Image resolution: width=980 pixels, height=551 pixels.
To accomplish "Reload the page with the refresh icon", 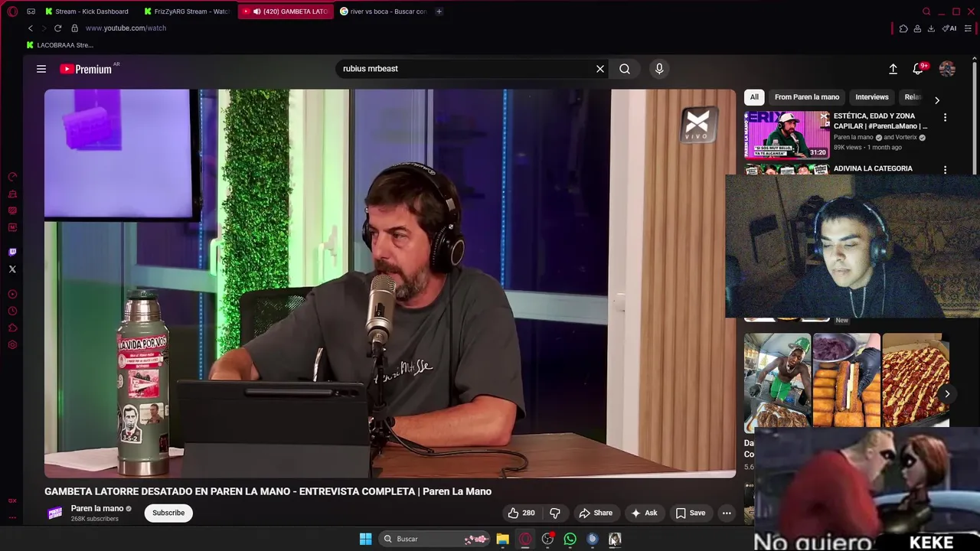I will click(57, 28).
